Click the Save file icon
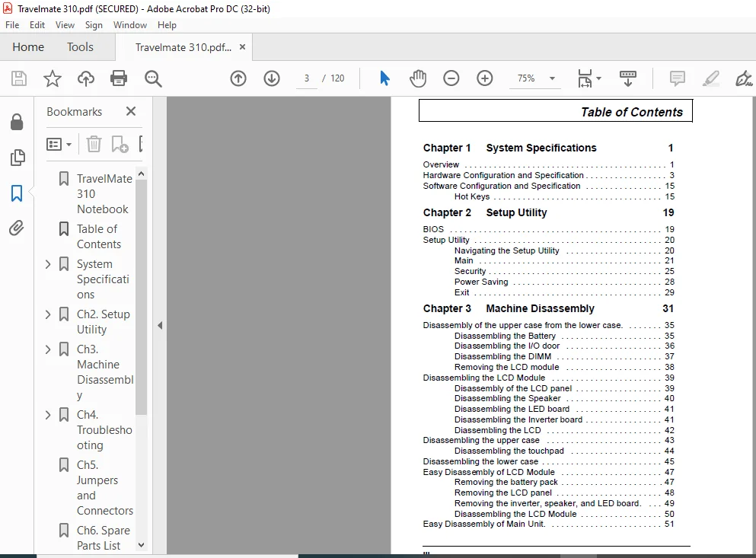This screenshot has width=756, height=558. tap(19, 78)
